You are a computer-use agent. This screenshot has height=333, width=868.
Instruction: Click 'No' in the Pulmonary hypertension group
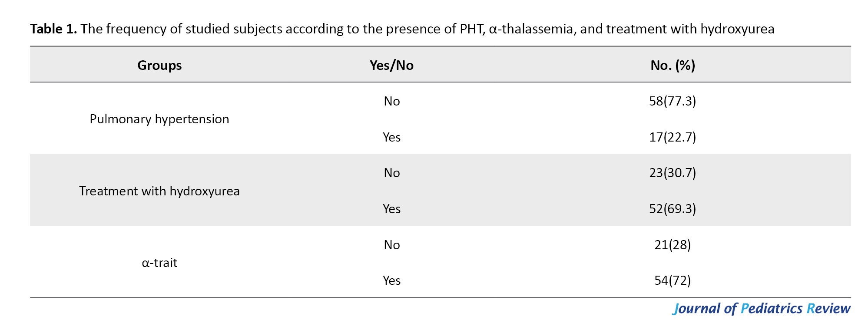click(x=391, y=101)
